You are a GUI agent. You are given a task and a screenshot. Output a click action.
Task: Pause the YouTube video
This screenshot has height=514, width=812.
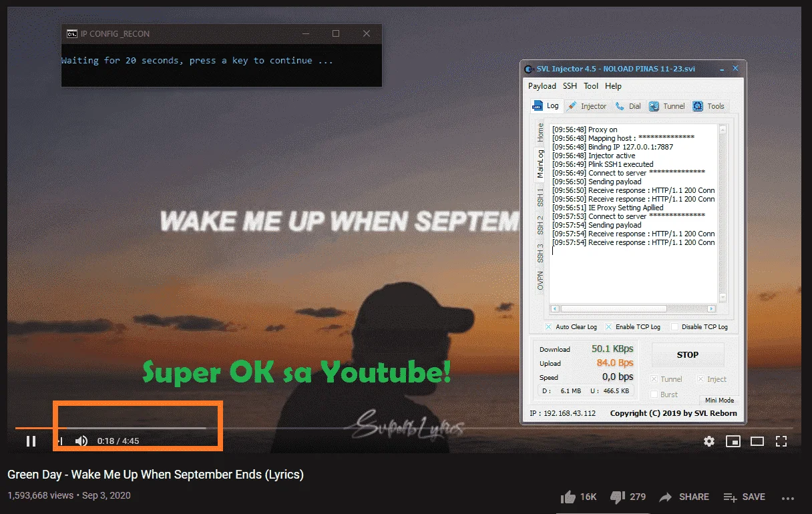[x=31, y=441]
